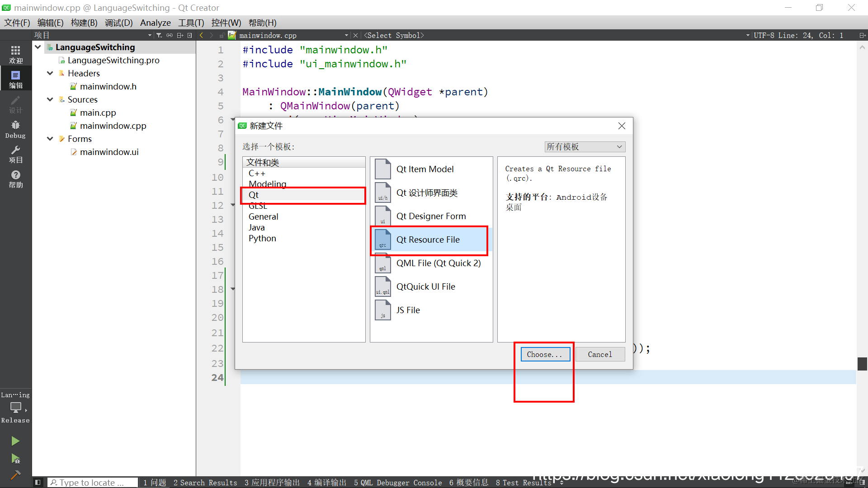Select QML File (Qt Quick 2) template
The image size is (868, 488).
(x=431, y=263)
